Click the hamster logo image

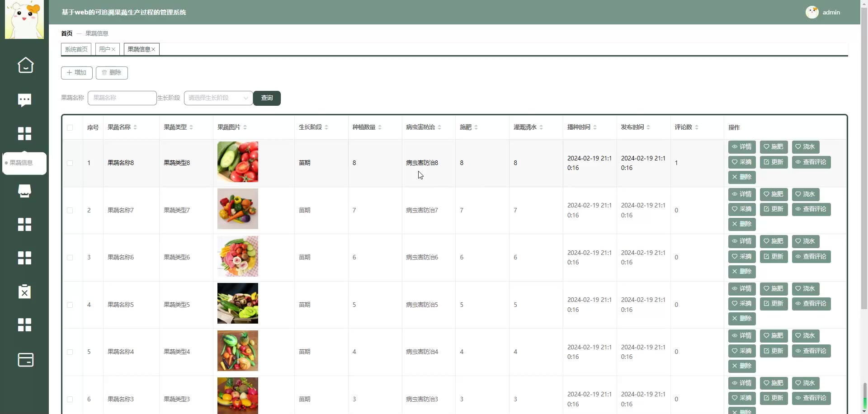click(x=24, y=19)
